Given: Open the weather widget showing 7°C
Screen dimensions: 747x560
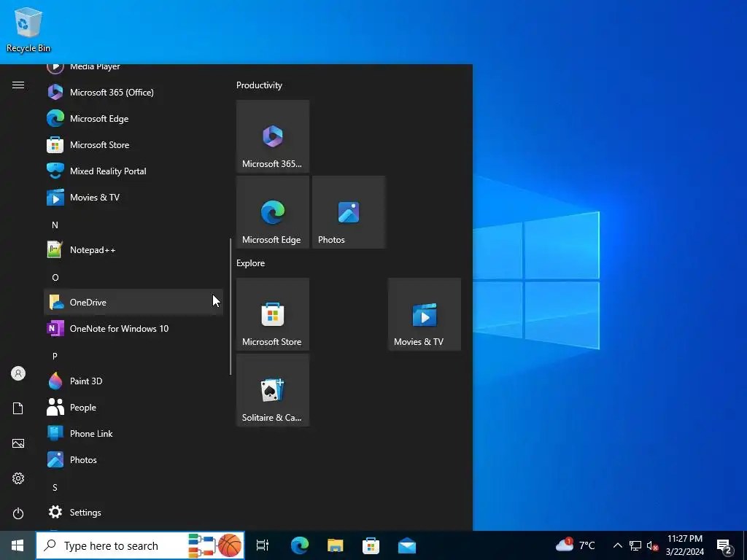Looking at the screenshot, I should [x=576, y=545].
